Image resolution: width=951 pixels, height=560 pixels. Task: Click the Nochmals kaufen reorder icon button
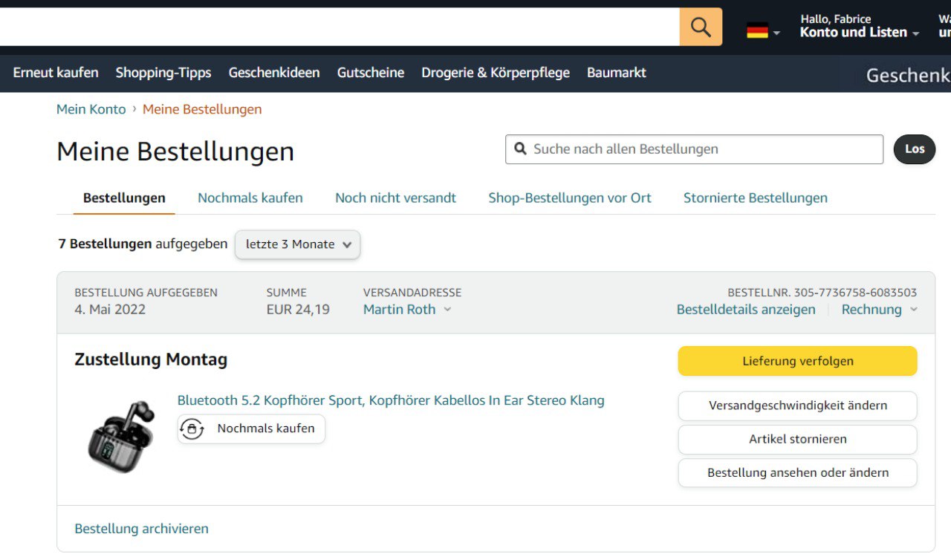251,429
